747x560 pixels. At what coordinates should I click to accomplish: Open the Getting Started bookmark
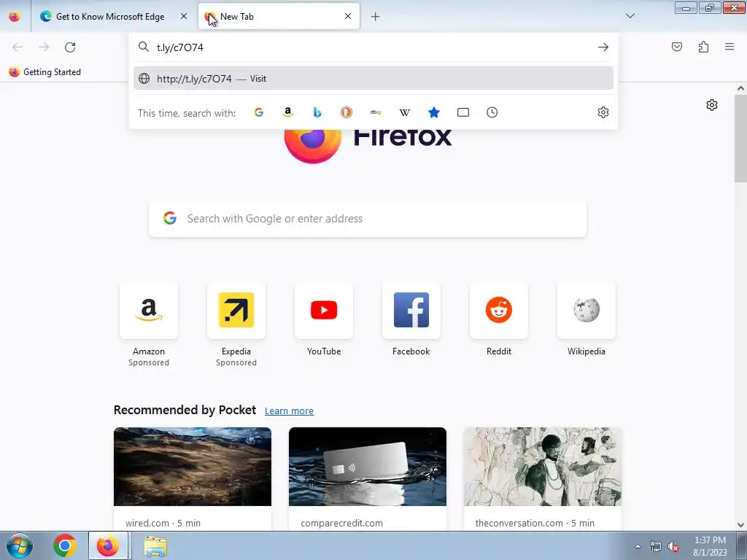(x=45, y=72)
